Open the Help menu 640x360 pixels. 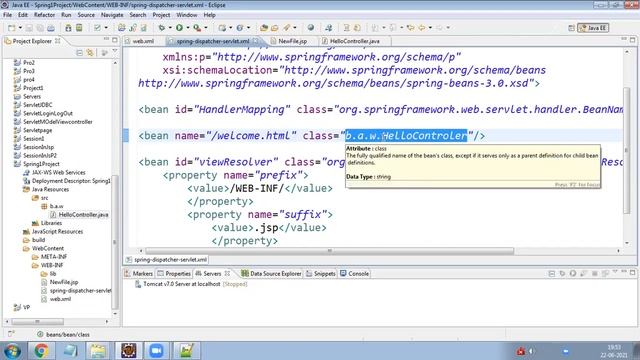tap(209, 15)
